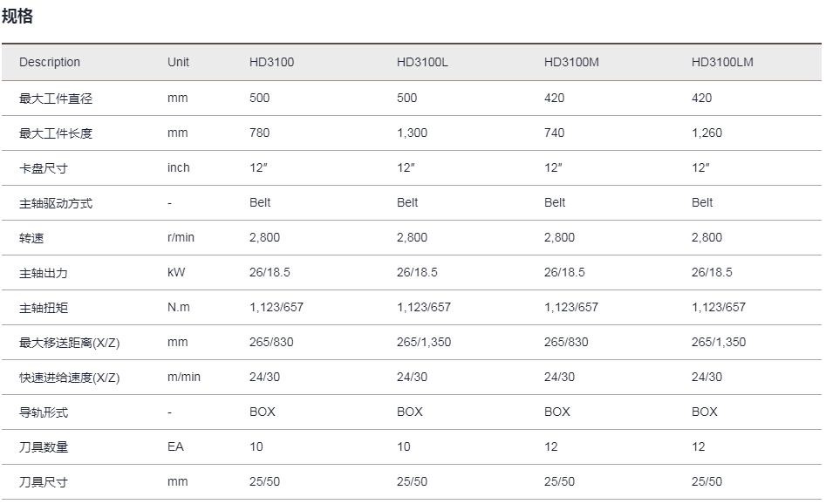This screenshot has height=504, width=826.
Task: Click the 主轴出力 row label
Action: pos(44,273)
